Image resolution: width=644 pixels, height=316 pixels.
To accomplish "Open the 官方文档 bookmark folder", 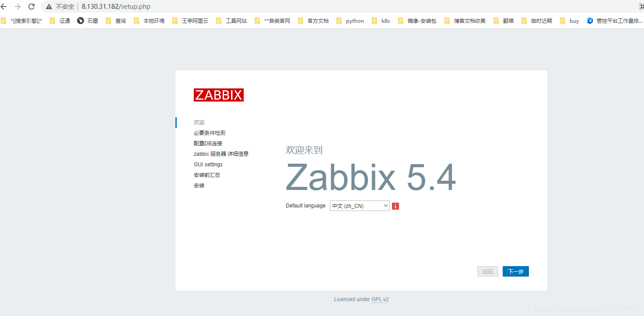I will coord(313,21).
